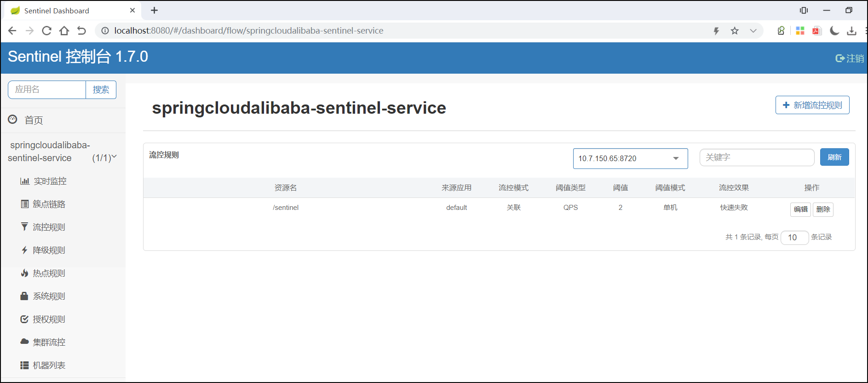Click the red PDF extension icon
This screenshot has width=868, height=383.
point(817,31)
